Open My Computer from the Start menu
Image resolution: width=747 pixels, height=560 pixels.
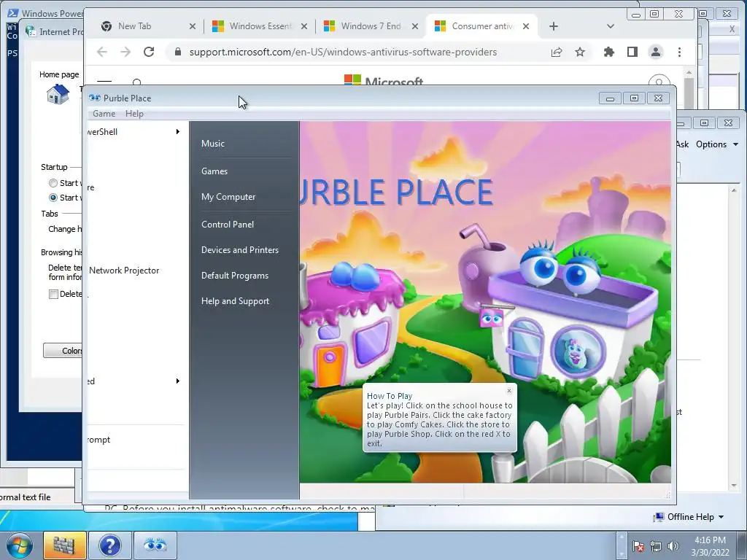point(228,197)
